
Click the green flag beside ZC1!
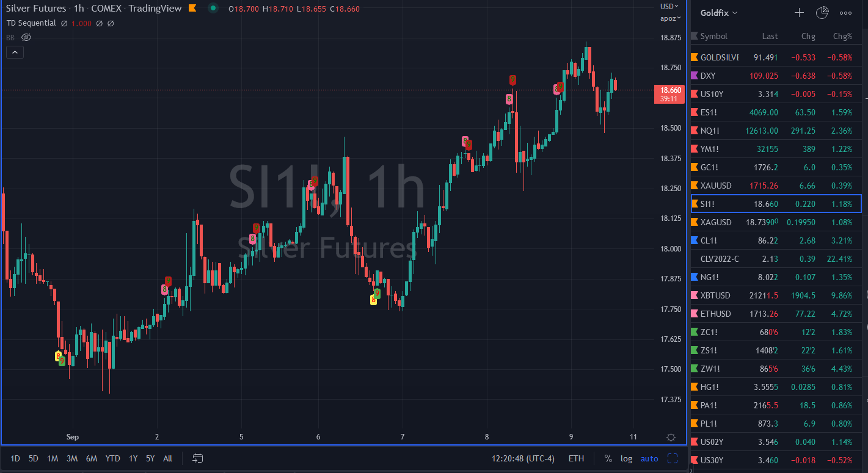click(694, 332)
